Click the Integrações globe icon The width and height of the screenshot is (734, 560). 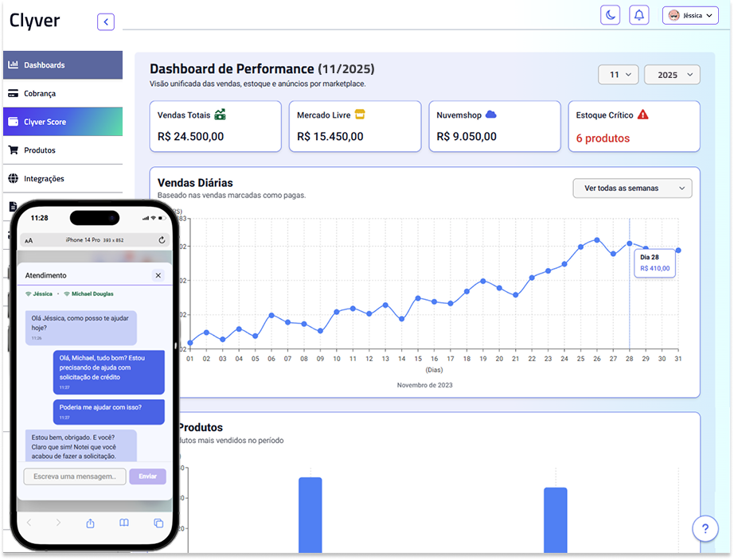[x=13, y=179]
